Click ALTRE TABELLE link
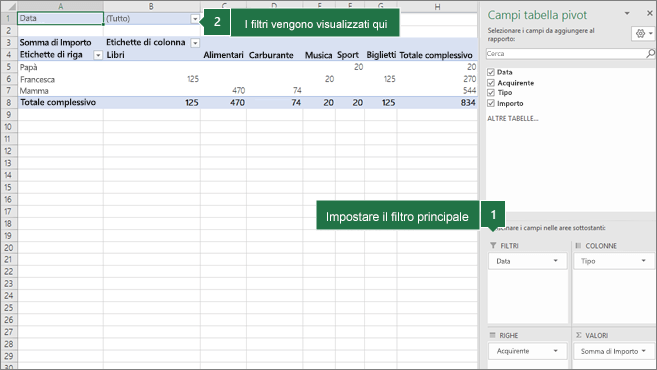657x370 pixels. point(512,119)
